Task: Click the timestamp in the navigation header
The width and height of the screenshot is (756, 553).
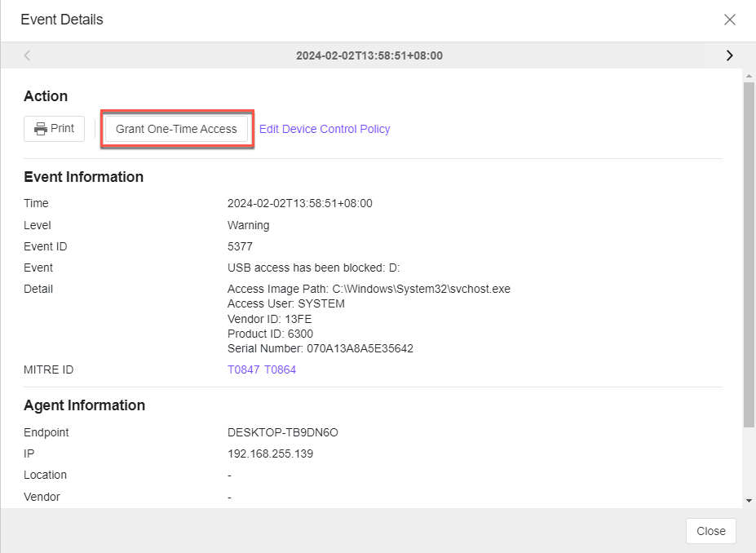Action: coord(369,55)
